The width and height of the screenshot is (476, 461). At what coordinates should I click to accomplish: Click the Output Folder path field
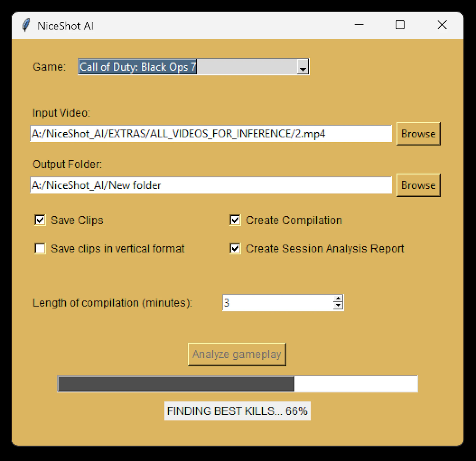(211, 185)
